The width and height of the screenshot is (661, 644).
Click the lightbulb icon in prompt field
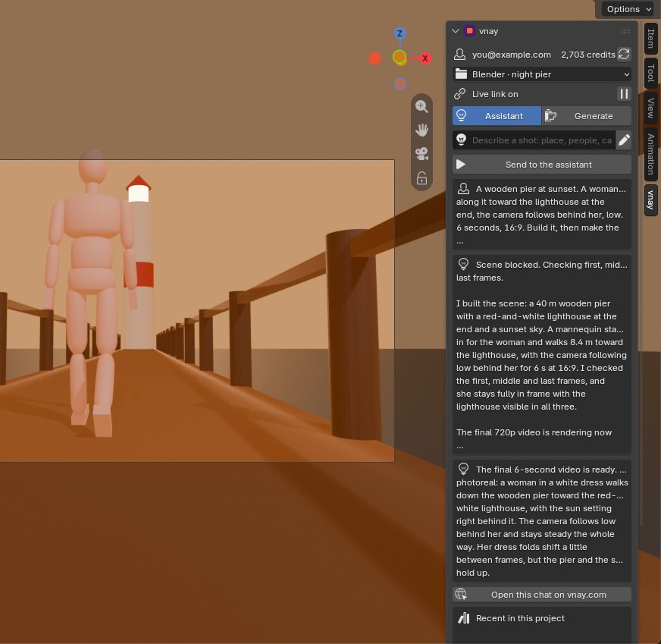(461, 140)
